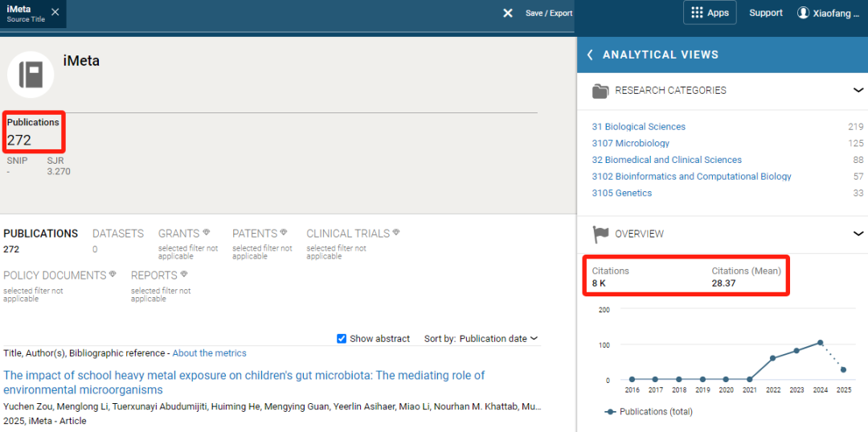Switch to the Reports tab

point(154,275)
